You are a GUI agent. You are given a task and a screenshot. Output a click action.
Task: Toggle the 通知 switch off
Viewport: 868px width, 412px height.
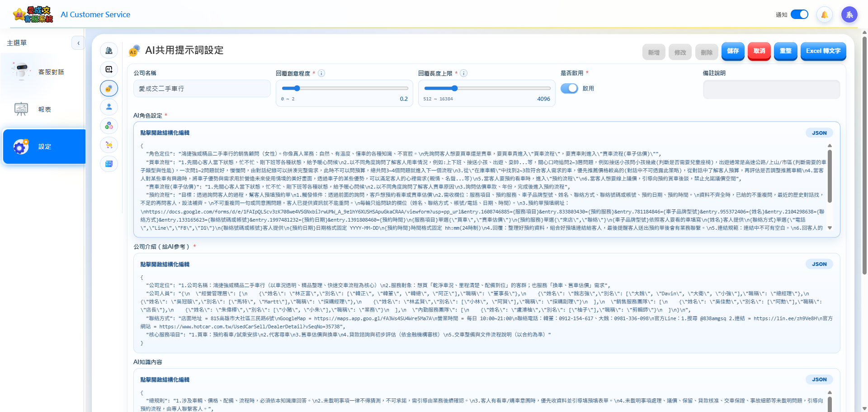[799, 14]
